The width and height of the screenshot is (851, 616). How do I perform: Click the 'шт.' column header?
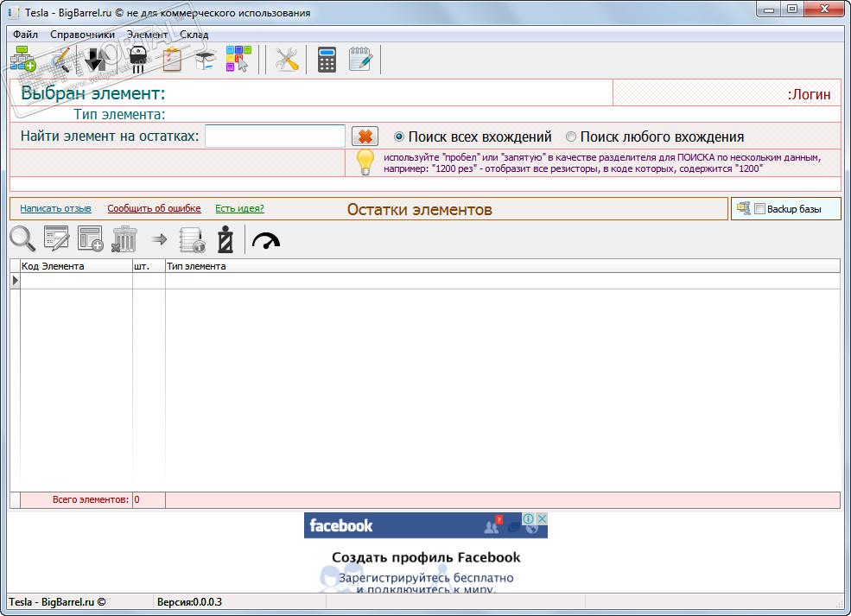149,266
